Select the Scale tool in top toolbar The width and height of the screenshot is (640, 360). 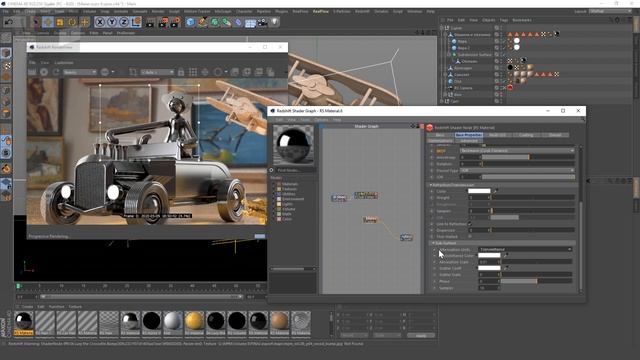point(60,22)
